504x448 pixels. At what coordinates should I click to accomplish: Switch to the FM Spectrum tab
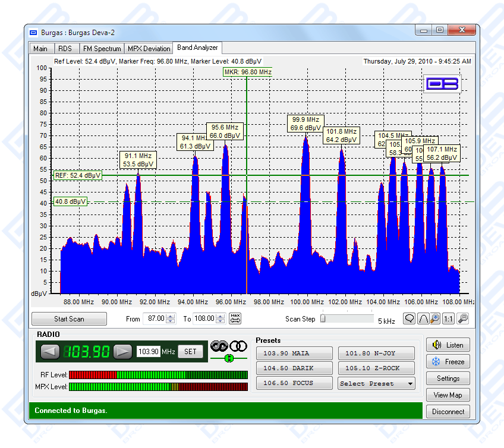tap(102, 49)
